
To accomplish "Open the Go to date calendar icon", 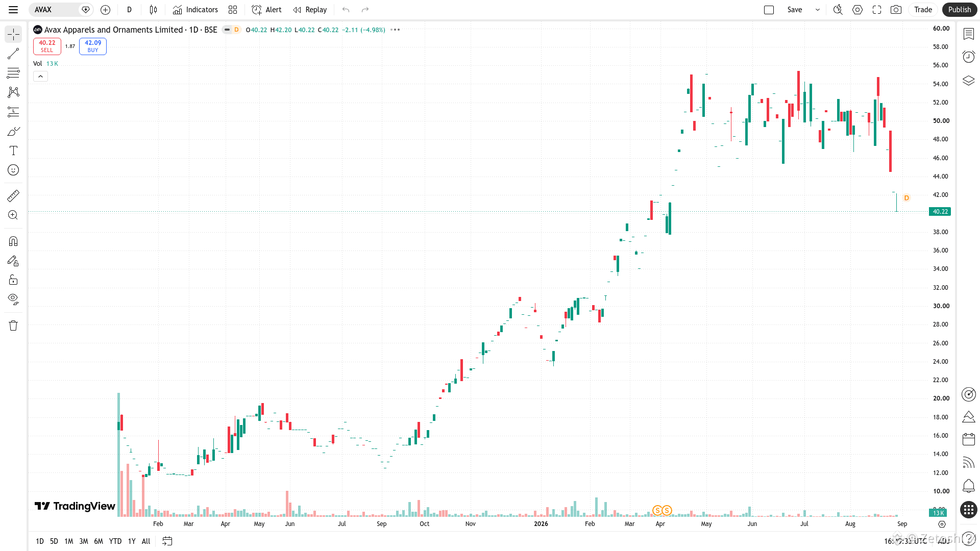I will 167,541.
